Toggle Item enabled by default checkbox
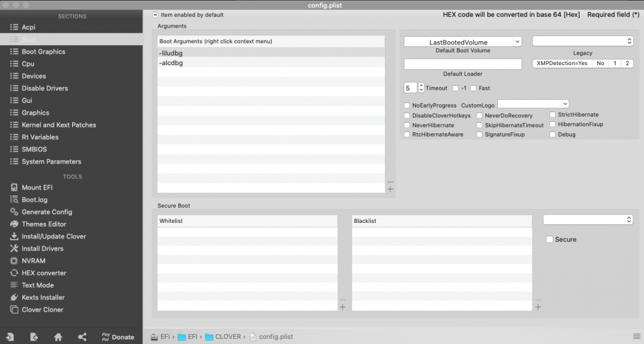This screenshot has width=644, height=344. [155, 14]
